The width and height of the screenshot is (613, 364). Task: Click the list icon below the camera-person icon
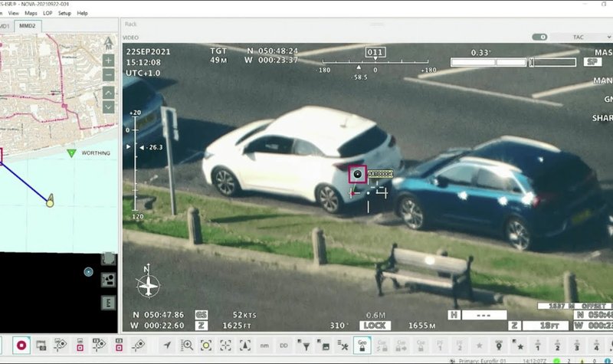(x=108, y=303)
